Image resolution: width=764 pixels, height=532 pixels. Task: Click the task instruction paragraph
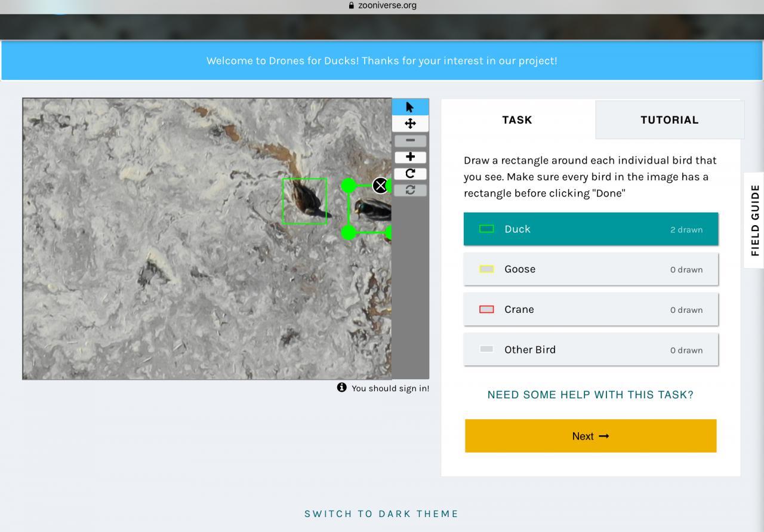(590, 177)
